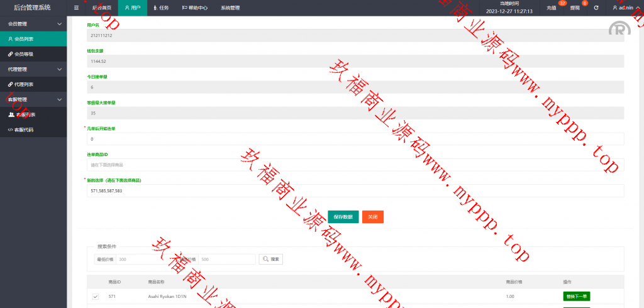Viewport: 644px width, 308px height.
Task: Toggle the sidebar hamburger menu icon
Action: click(76, 8)
